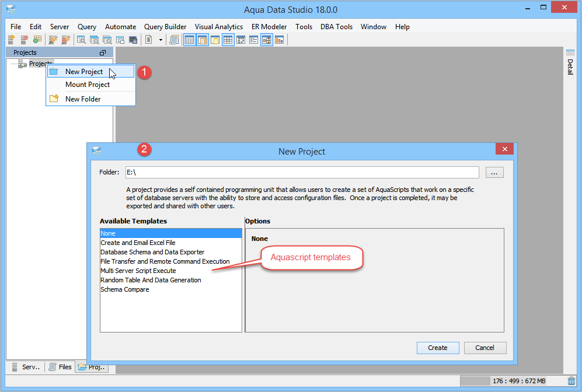This screenshot has width=582, height=392.
Task: Toggle the highlighted table grid view icon
Action: 228,40
